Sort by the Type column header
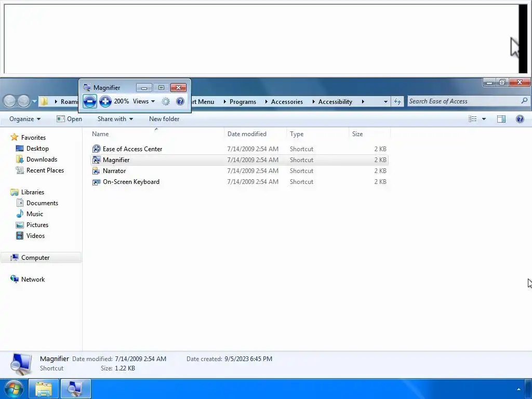The image size is (532, 399). point(317,134)
